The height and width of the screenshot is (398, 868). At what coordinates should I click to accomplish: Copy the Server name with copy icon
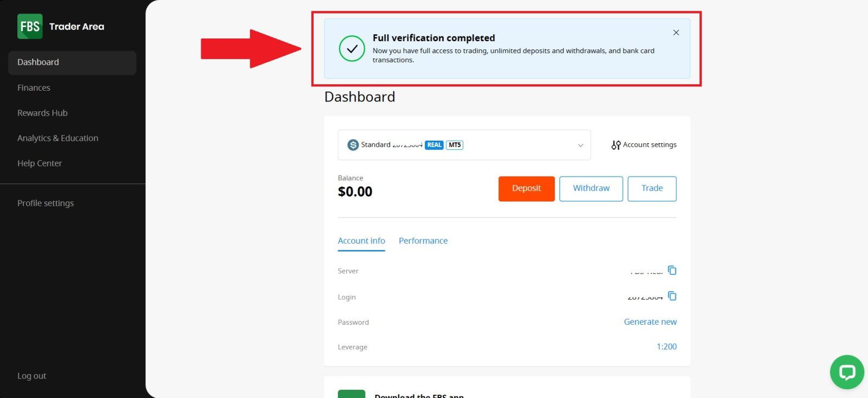(672, 270)
